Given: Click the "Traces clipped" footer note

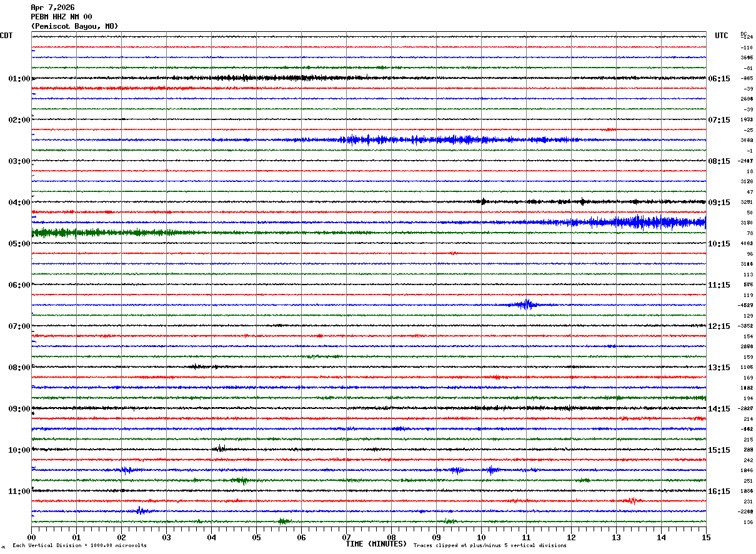Looking at the screenshot, I should coord(490,546).
